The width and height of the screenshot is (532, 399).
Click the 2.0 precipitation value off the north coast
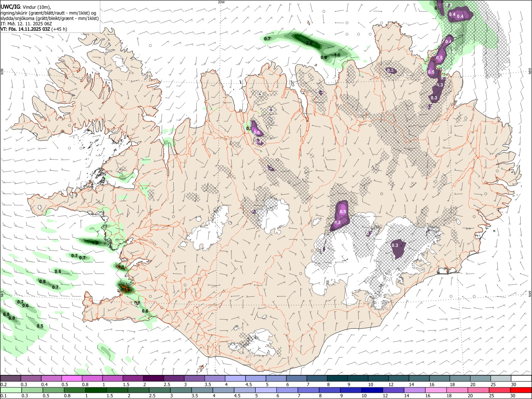309,43
